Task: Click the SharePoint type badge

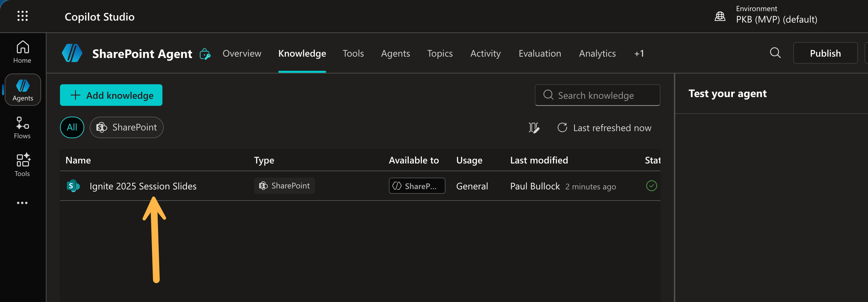Action: tap(284, 186)
